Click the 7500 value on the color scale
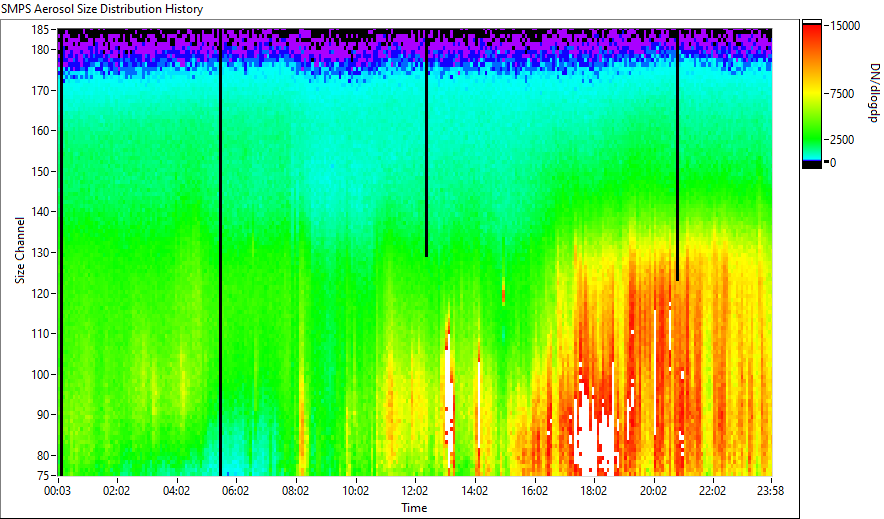The height and width of the screenshot is (519, 884). click(x=842, y=94)
